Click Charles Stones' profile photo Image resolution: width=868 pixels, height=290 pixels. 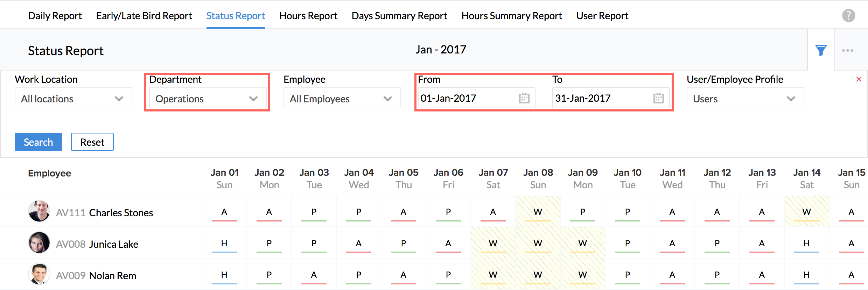[39, 211]
